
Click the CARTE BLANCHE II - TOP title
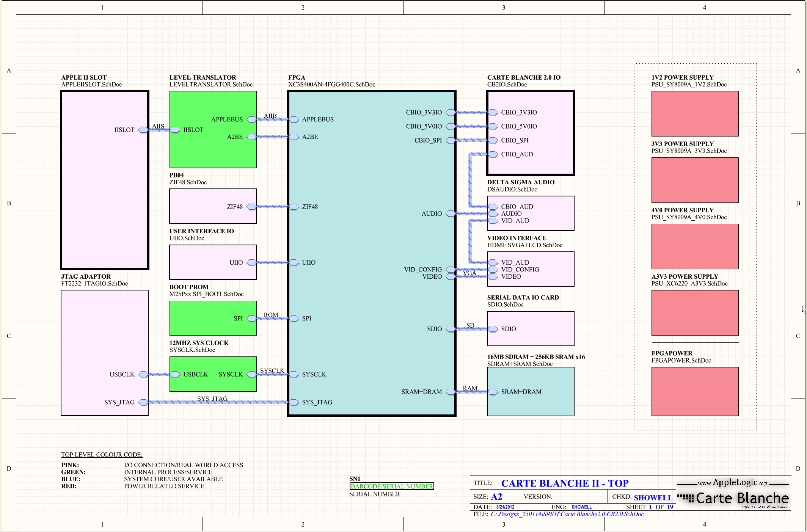click(x=565, y=483)
